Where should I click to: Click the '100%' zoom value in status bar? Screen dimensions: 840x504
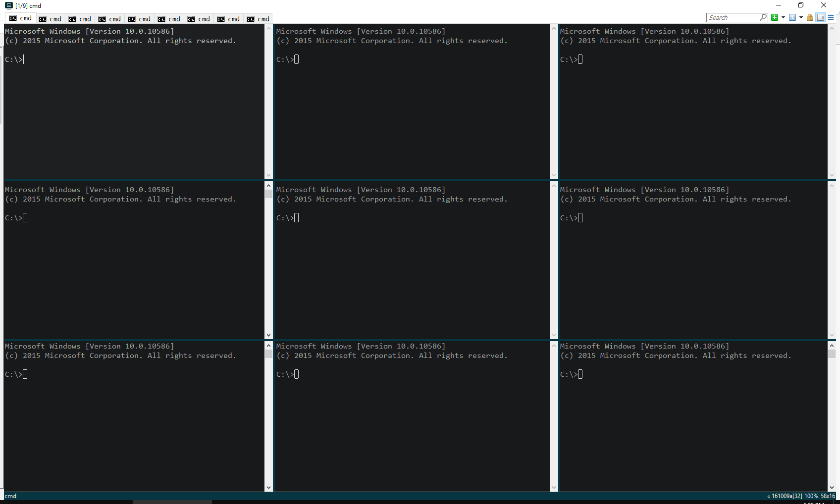[811, 496]
